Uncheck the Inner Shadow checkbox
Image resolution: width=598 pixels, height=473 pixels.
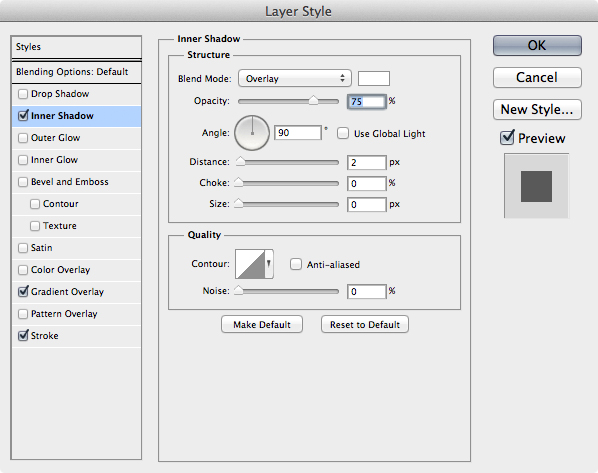pos(23,116)
